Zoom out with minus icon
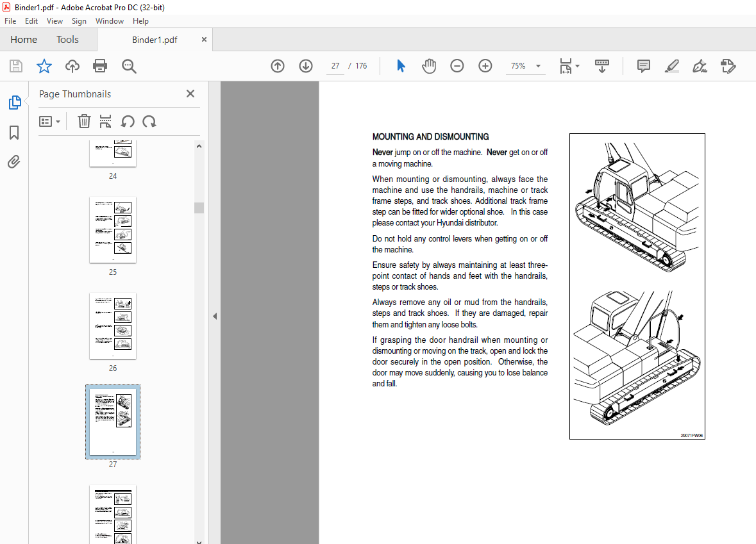The height and width of the screenshot is (544, 756). (457, 66)
